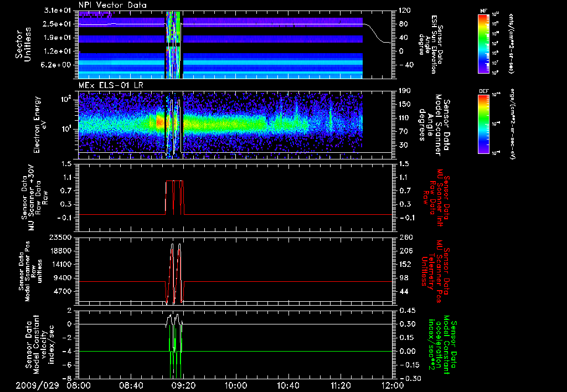This screenshot has height=392, width=567.
Task: Click the 80 degree tick of Sun Elevation axis
Action: (x=403, y=24)
